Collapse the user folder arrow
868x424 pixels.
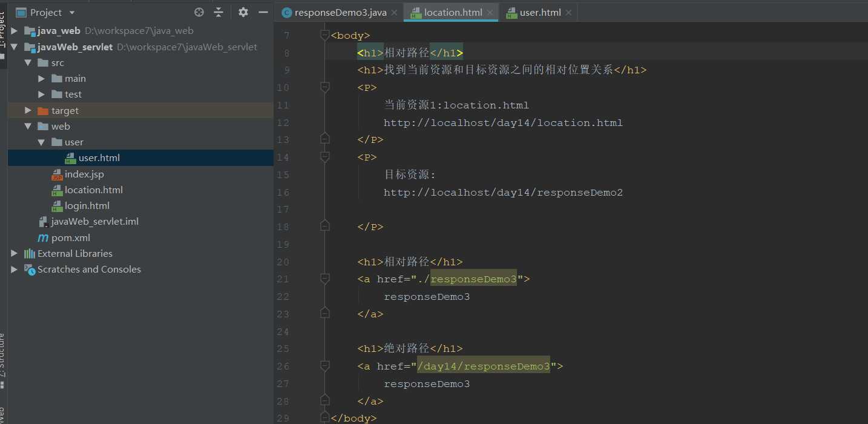click(41, 142)
